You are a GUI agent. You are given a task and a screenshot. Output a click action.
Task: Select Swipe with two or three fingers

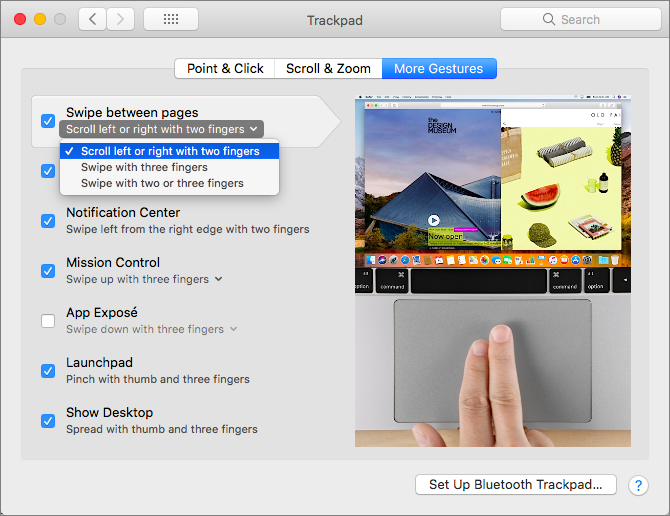162,183
